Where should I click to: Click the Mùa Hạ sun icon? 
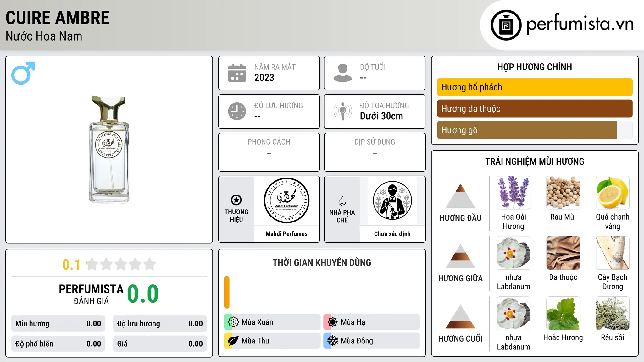click(333, 322)
